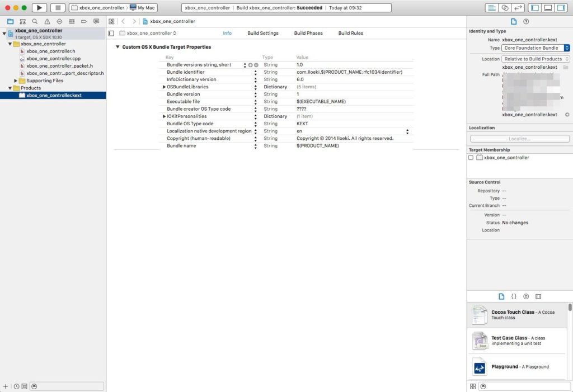
Task: Collapse the xbox_one_controller project root
Action: coord(4,33)
